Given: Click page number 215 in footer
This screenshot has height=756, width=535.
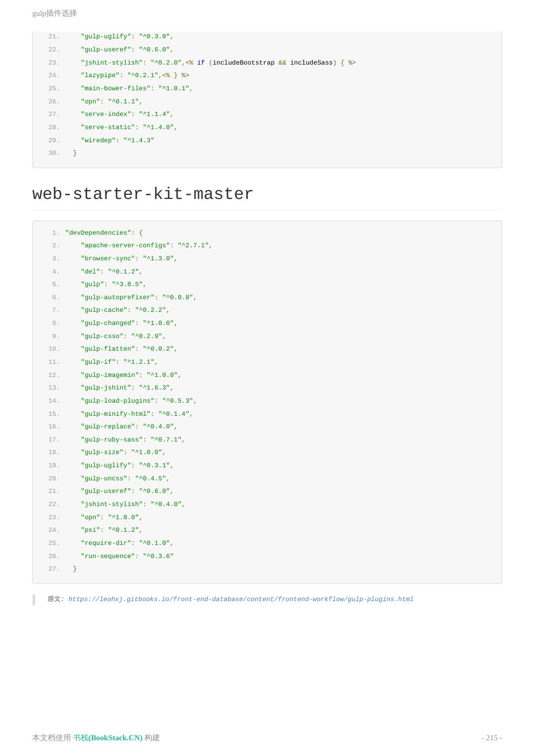Looking at the screenshot, I should coord(491,738).
